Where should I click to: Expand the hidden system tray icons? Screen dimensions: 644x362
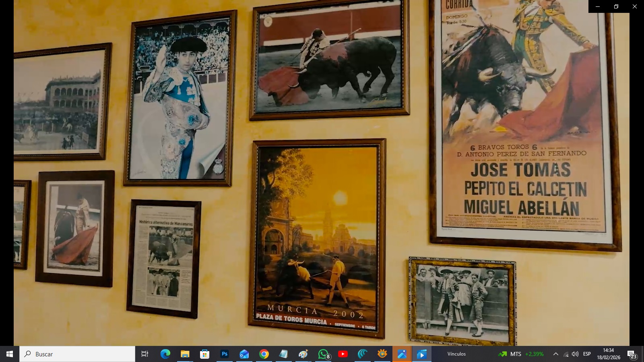pos(556,354)
